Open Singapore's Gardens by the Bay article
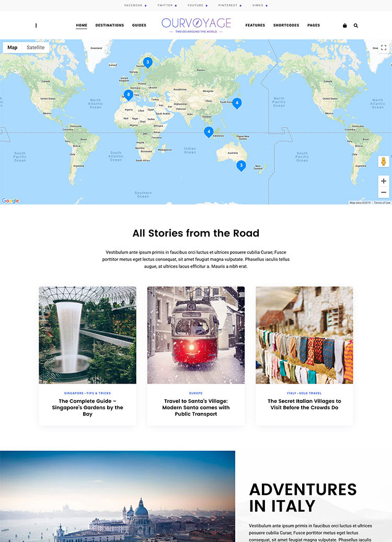The width and height of the screenshot is (392, 542). (x=87, y=408)
